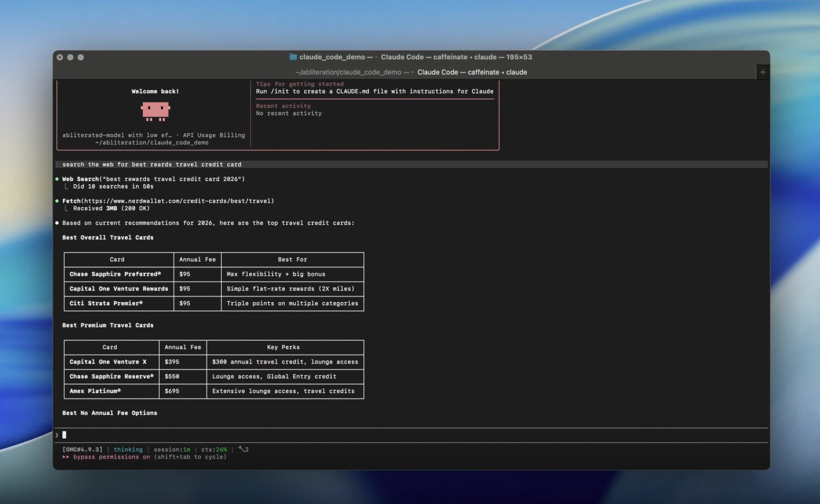This screenshot has height=504, width=820.
Task: Click the 'No recent activity' text
Action: coord(289,113)
